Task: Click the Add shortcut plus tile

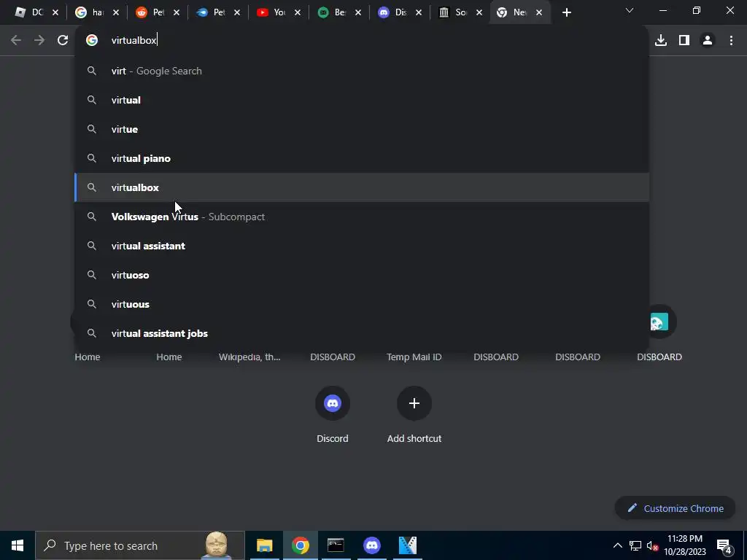Action: click(x=414, y=414)
